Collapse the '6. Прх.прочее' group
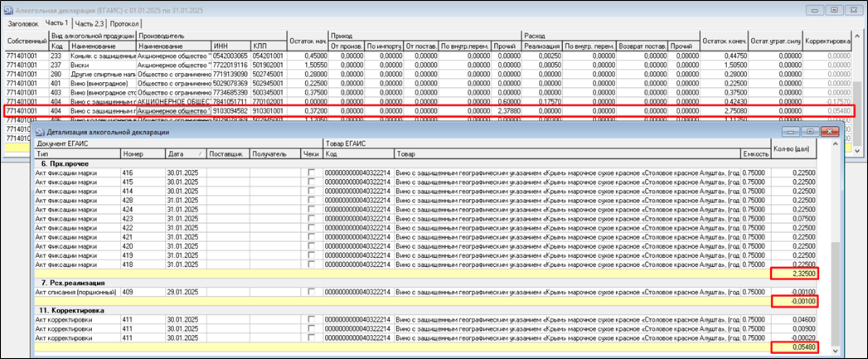The image size is (868, 359). tap(66, 163)
